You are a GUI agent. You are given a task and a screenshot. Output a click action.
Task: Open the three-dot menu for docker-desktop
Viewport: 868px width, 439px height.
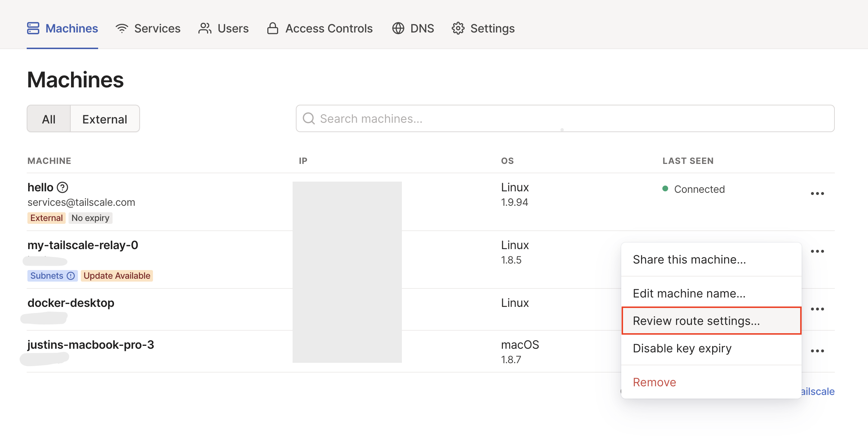tap(817, 309)
